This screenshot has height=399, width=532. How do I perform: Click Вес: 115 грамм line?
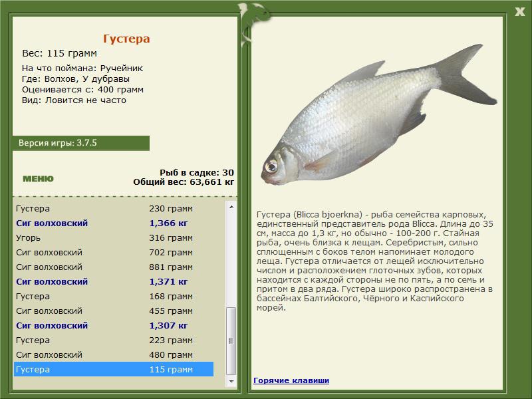(x=59, y=53)
